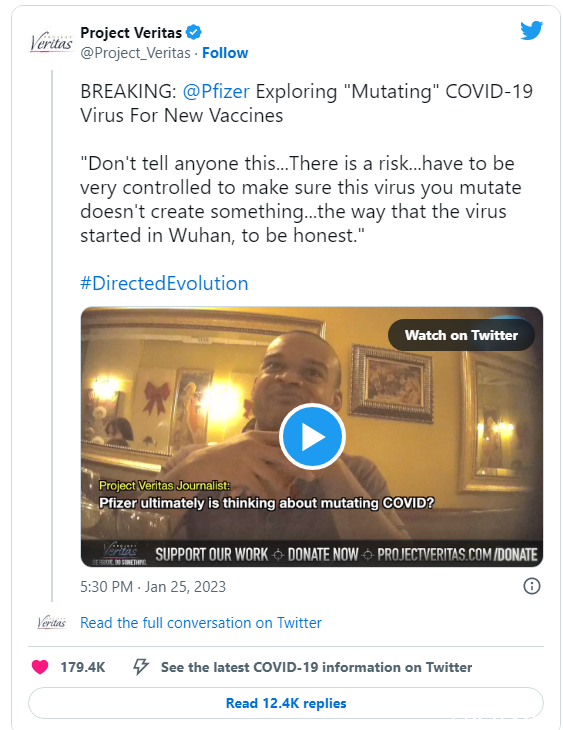563x730 pixels.
Task: Click Read 12.4K replies button
Action: pos(286,703)
